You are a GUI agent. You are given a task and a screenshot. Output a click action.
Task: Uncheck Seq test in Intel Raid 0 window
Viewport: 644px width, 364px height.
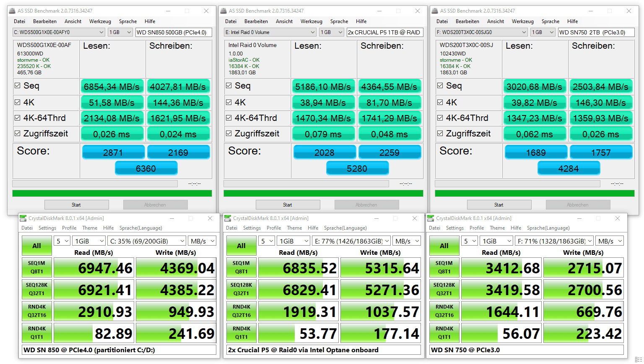click(x=229, y=85)
